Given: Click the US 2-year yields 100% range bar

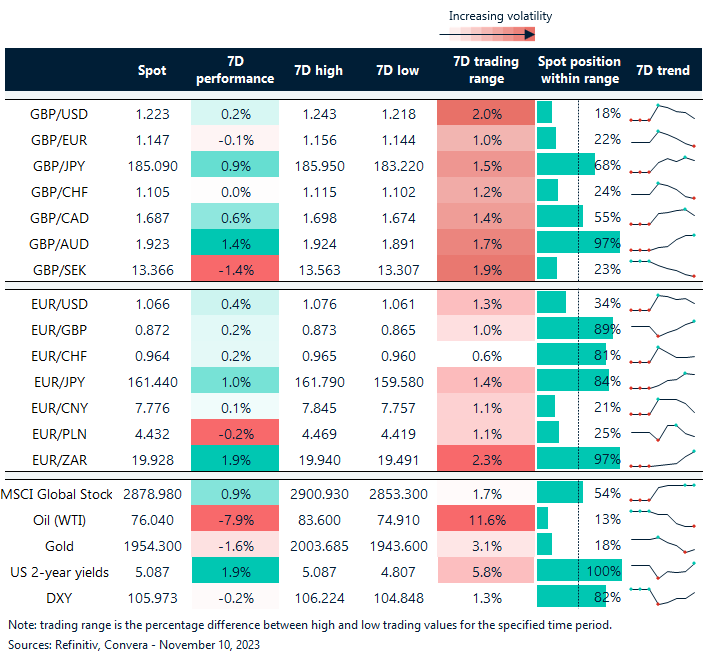Looking at the screenshot, I should [579, 571].
